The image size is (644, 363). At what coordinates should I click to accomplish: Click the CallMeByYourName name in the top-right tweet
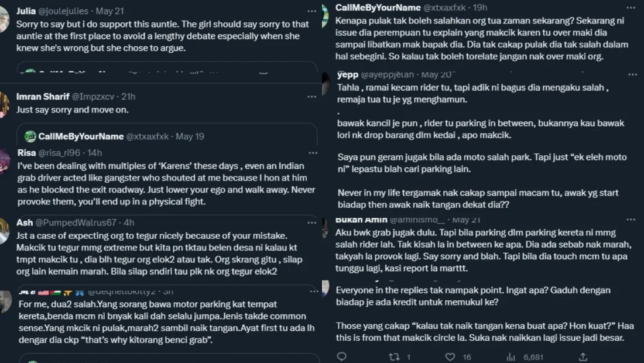click(378, 8)
